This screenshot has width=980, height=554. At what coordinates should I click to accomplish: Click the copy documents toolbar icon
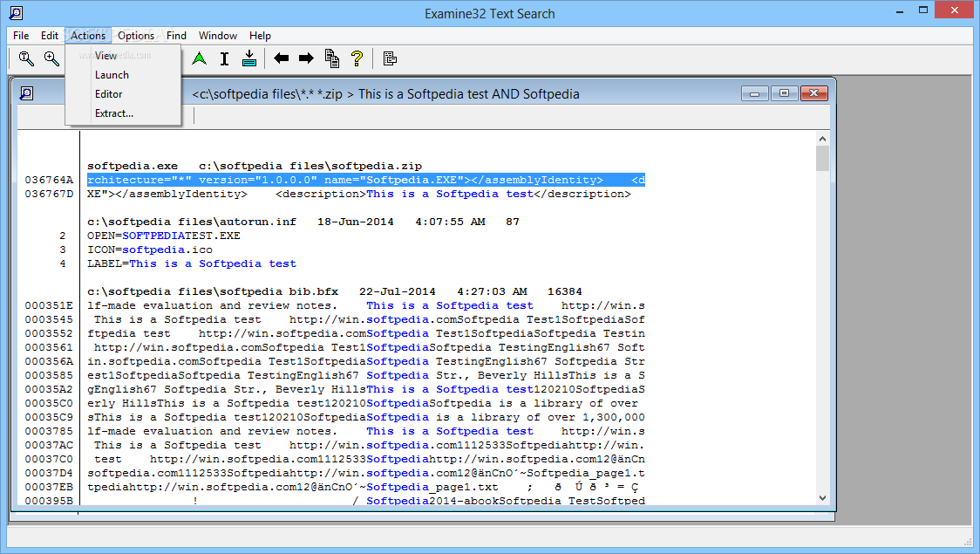click(332, 58)
